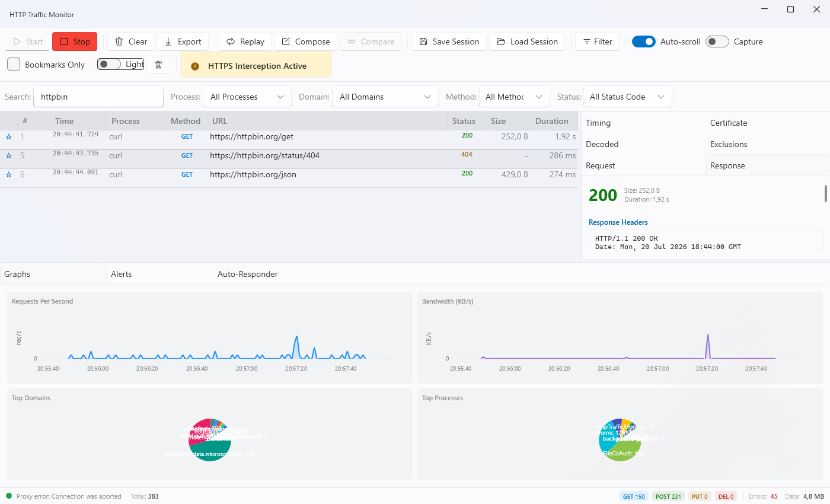Toggle the Light theme switch

(x=109, y=64)
